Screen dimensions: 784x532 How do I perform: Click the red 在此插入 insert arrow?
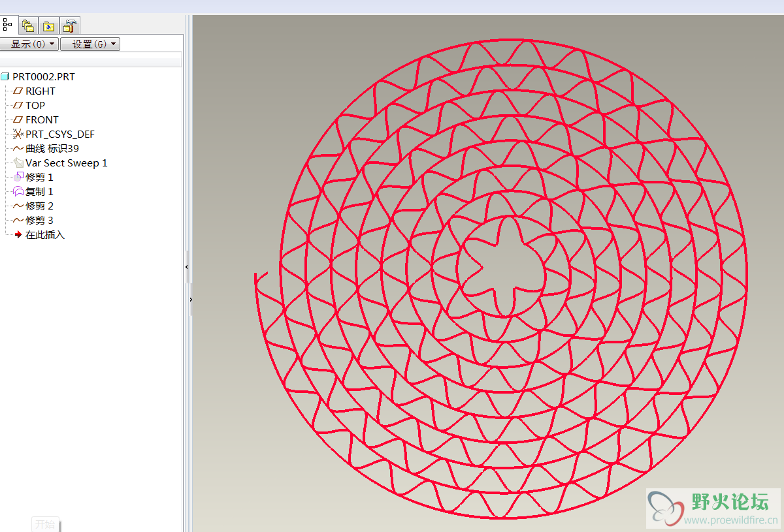(x=18, y=234)
